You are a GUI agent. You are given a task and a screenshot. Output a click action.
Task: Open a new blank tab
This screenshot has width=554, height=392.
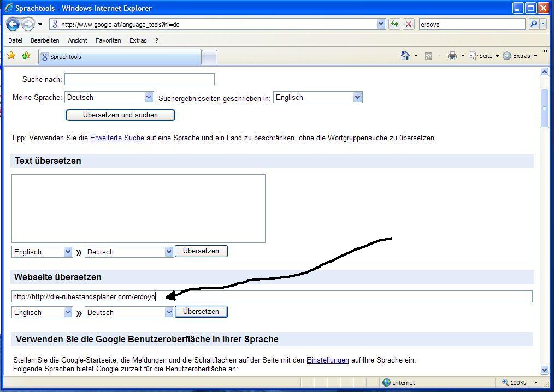point(209,57)
